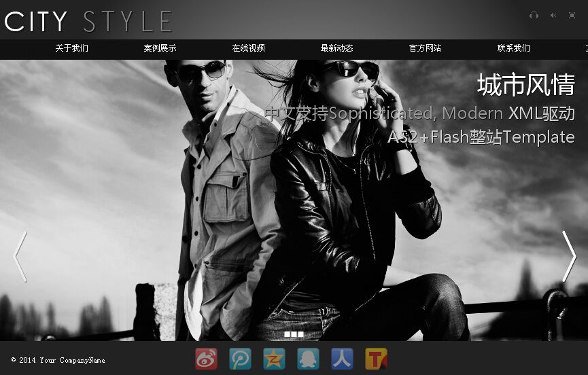Screen dimensions: 588x375
Task: Click the Renren share icon
Action: click(x=342, y=358)
